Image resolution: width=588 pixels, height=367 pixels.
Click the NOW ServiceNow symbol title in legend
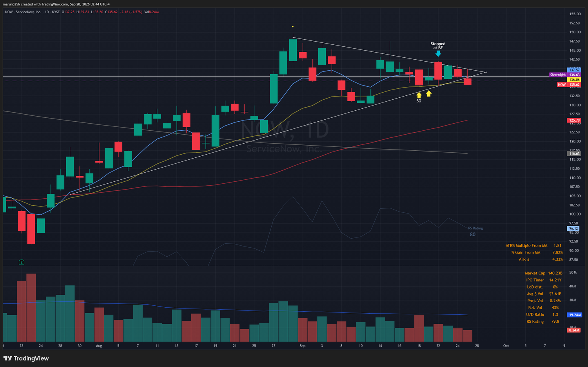pos(23,12)
